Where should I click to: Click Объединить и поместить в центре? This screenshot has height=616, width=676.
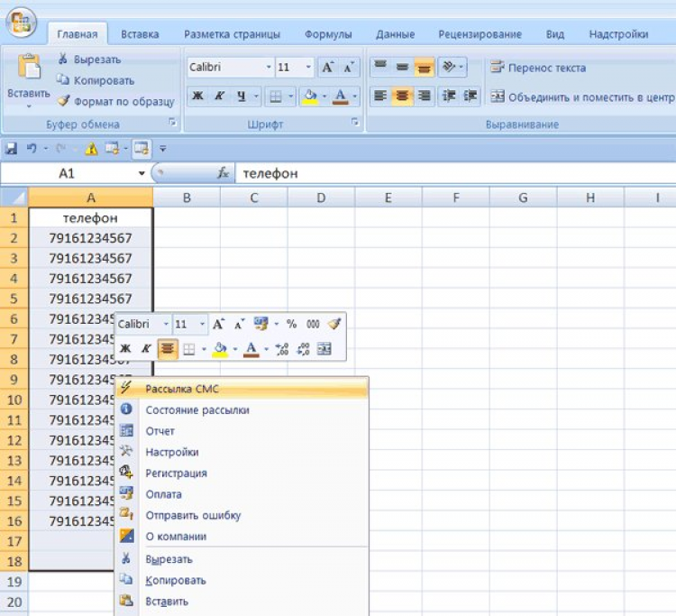582,97
